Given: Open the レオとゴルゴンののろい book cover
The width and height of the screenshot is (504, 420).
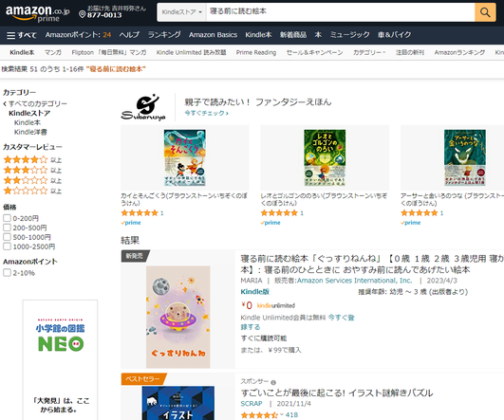Looking at the screenshot, I should [x=325, y=157].
